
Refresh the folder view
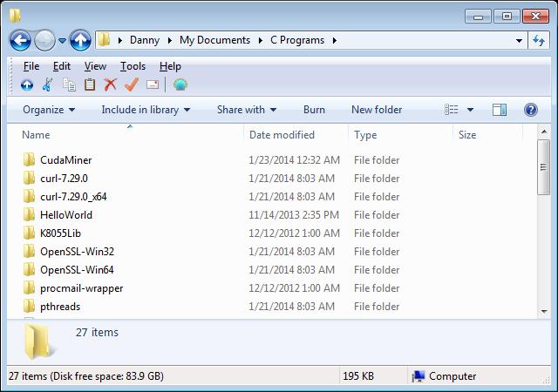[x=539, y=41]
